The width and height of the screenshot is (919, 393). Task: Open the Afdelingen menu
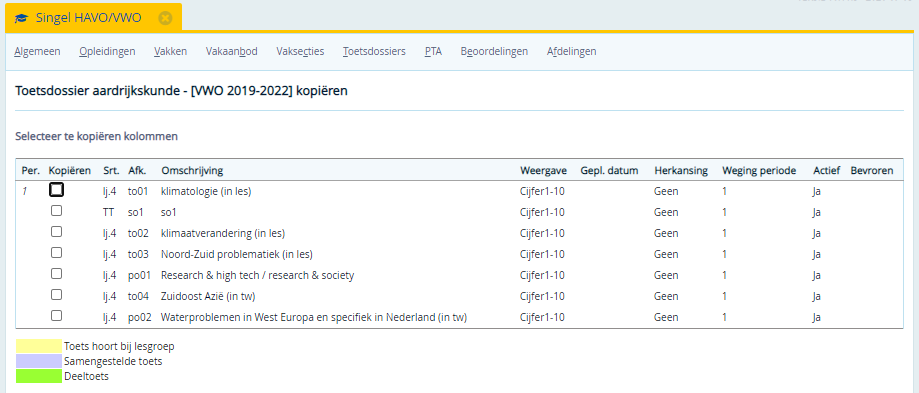tap(571, 52)
